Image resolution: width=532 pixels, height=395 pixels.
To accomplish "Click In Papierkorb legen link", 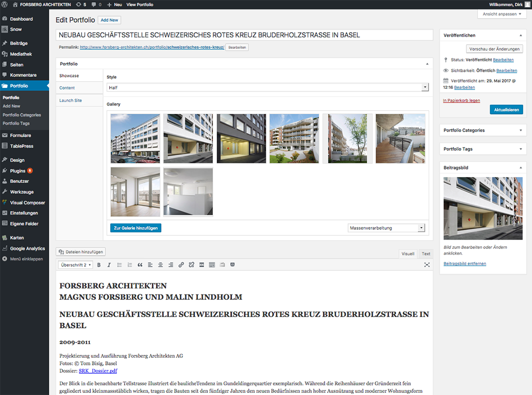I will [x=461, y=100].
